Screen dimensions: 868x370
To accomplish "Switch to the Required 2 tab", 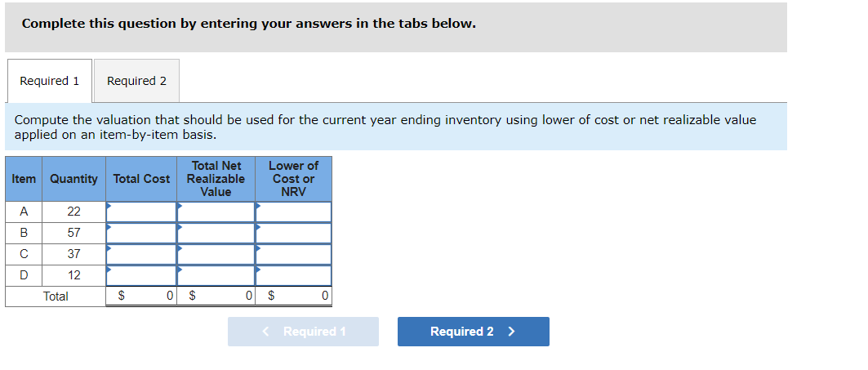I will tap(136, 81).
